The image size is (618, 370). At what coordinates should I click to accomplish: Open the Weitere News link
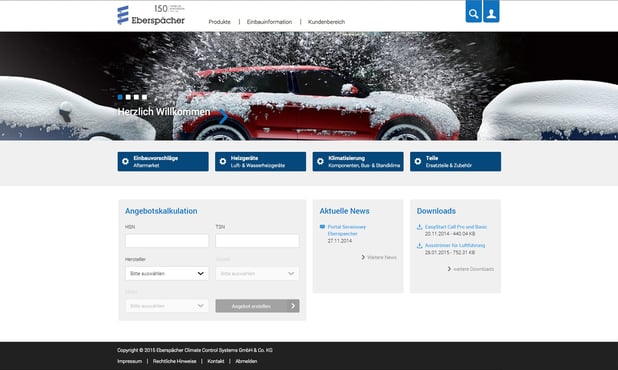(382, 257)
